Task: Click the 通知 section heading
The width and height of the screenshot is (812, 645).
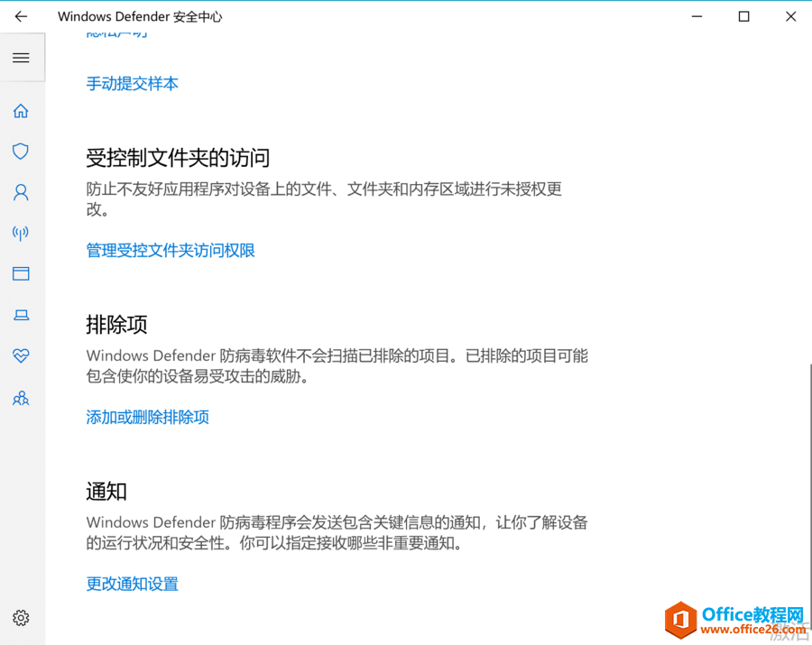Action: point(106,492)
